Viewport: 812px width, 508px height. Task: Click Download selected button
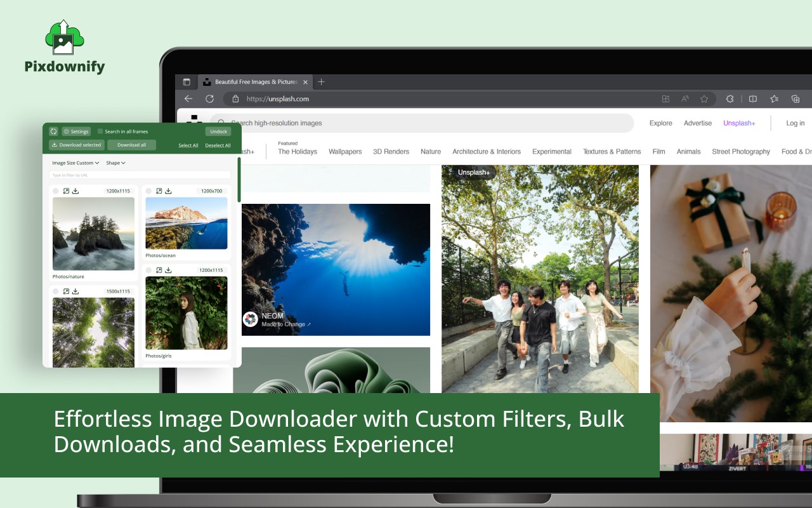click(77, 145)
